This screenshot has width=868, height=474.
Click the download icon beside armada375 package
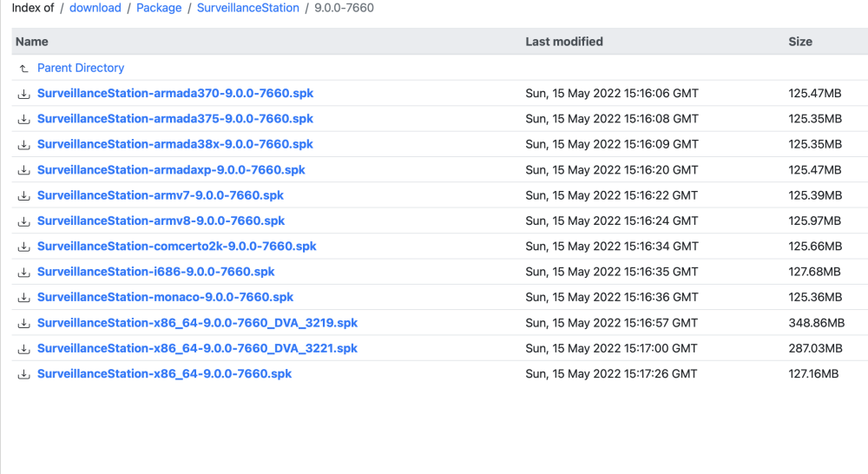click(23, 119)
